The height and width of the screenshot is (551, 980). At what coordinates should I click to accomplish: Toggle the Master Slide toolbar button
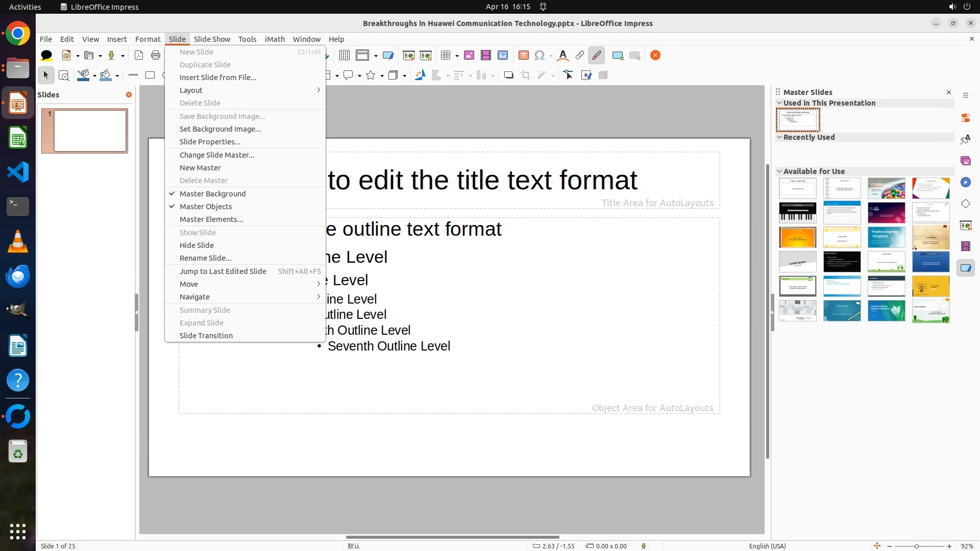click(x=388, y=56)
